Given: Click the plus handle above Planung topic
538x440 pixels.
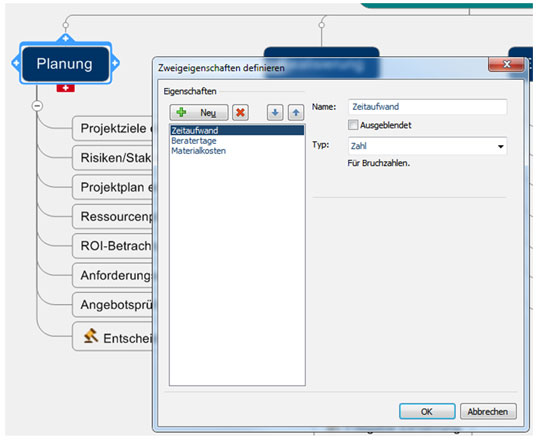Looking at the screenshot, I should pyautogui.click(x=66, y=38).
